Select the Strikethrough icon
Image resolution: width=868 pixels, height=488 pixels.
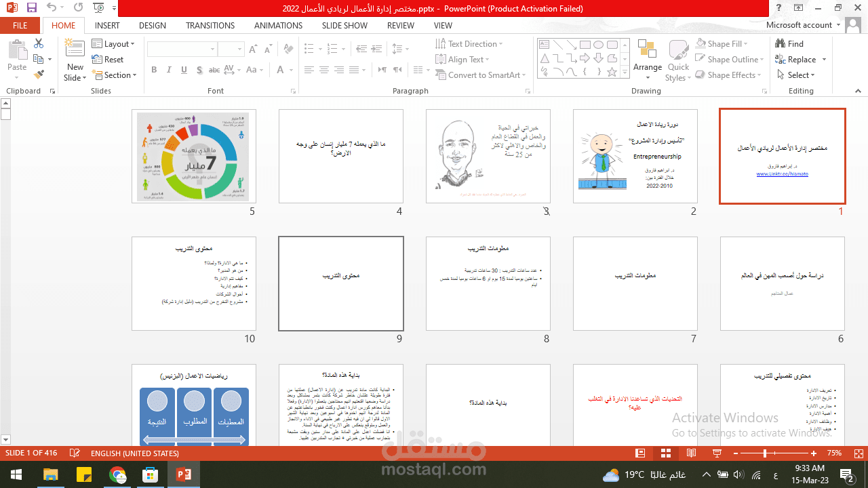(214, 70)
